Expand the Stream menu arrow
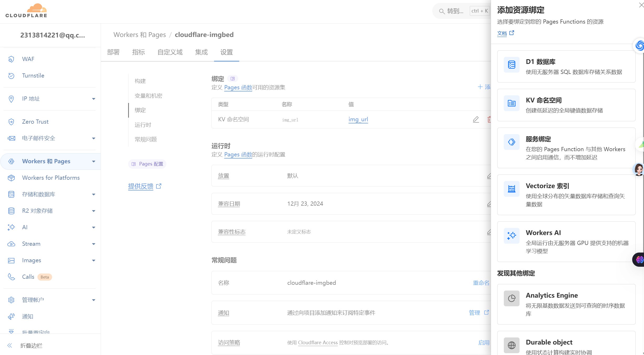Screen dimensions: 644x355 pyautogui.click(x=94, y=244)
